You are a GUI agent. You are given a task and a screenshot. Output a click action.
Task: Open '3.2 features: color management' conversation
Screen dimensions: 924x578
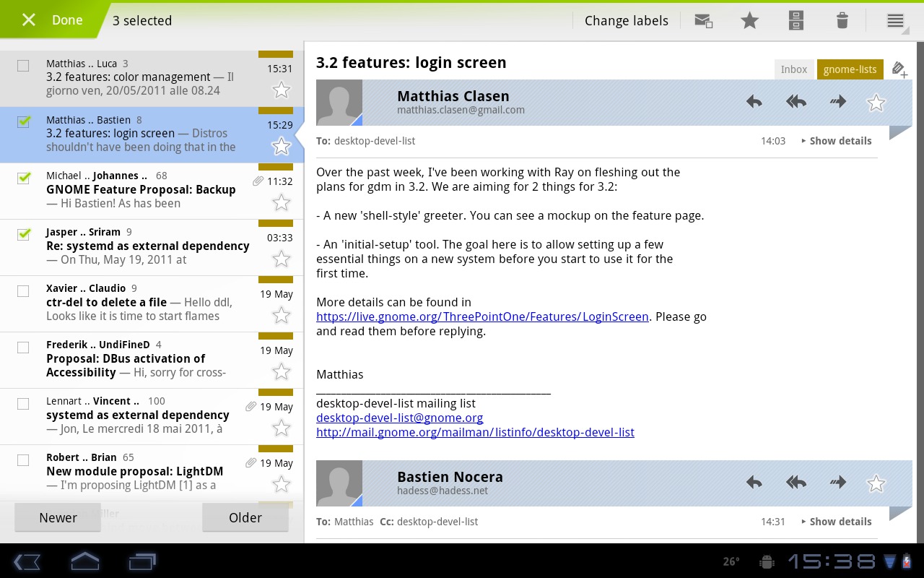152,79
